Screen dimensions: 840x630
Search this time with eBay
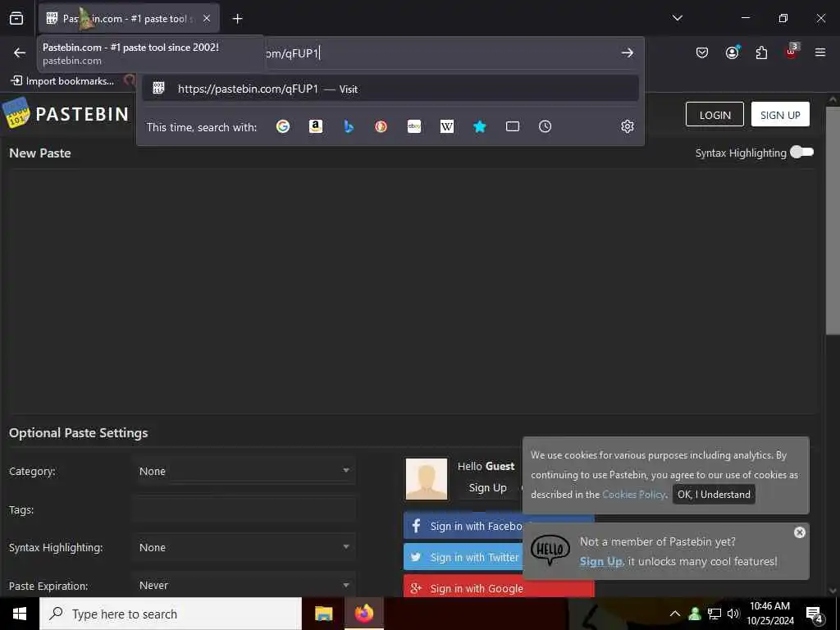[x=414, y=126]
